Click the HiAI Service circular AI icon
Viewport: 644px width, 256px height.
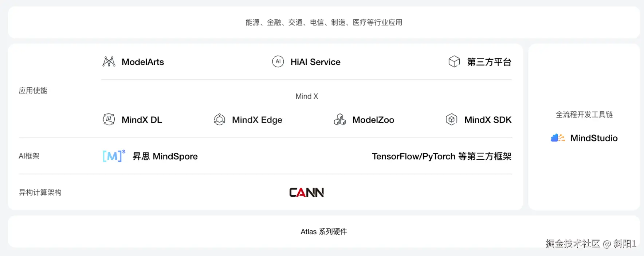point(278,62)
